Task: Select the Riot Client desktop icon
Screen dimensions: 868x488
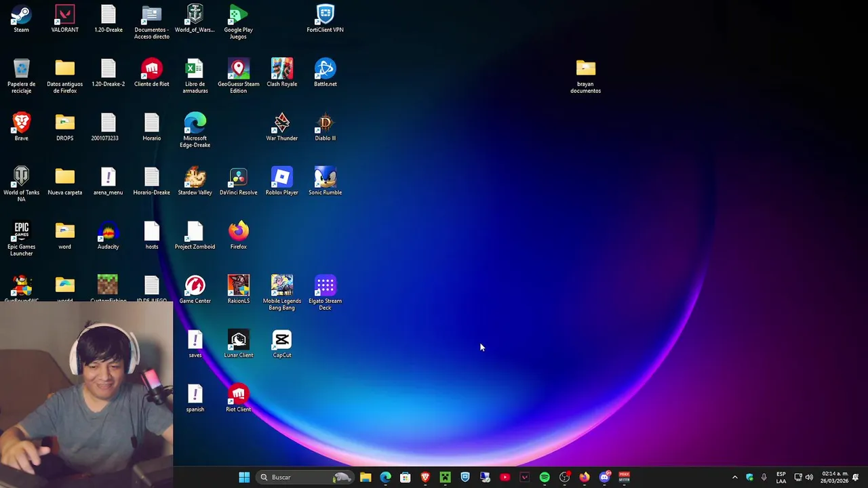Action: click(x=238, y=398)
